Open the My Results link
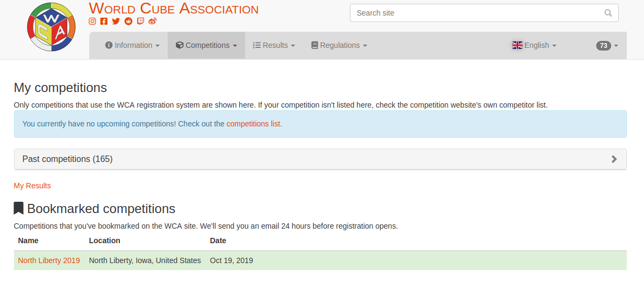This screenshot has width=644, height=290. pyautogui.click(x=32, y=186)
